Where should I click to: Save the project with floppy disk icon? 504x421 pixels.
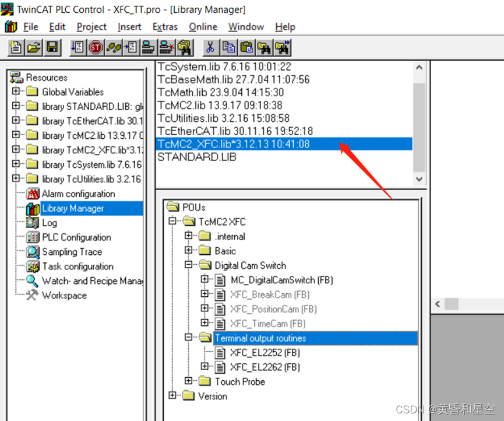coord(52,48)
